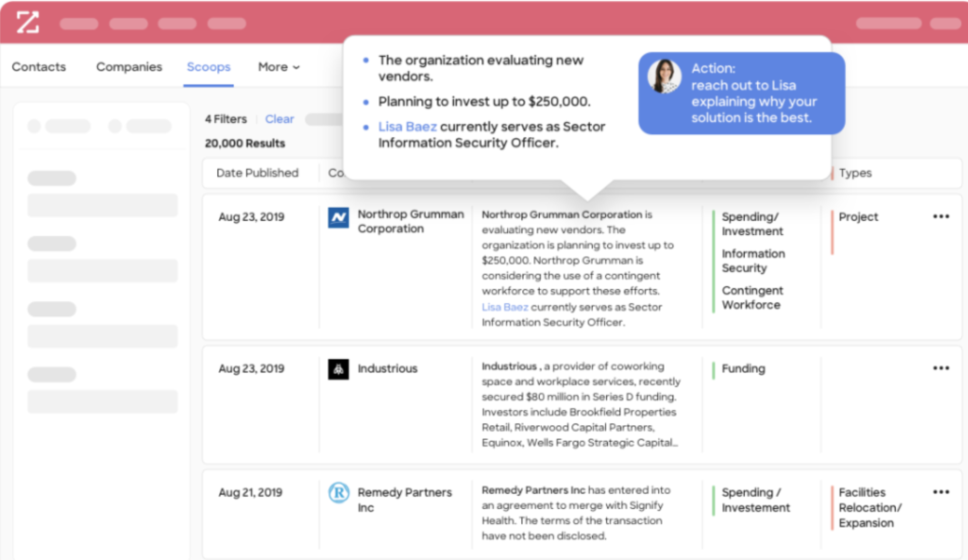968x560 pixels.
Task: Click the Date Published column header
Action: (257, 173)
